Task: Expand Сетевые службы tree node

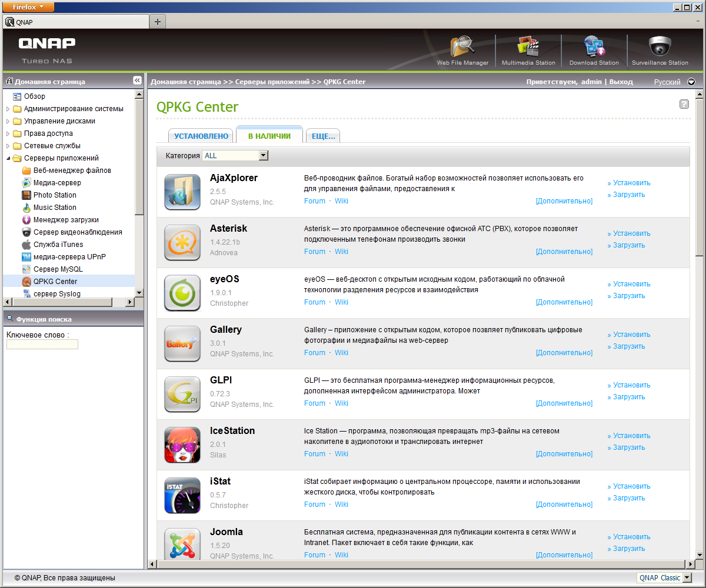Action: tap(8, 146)
